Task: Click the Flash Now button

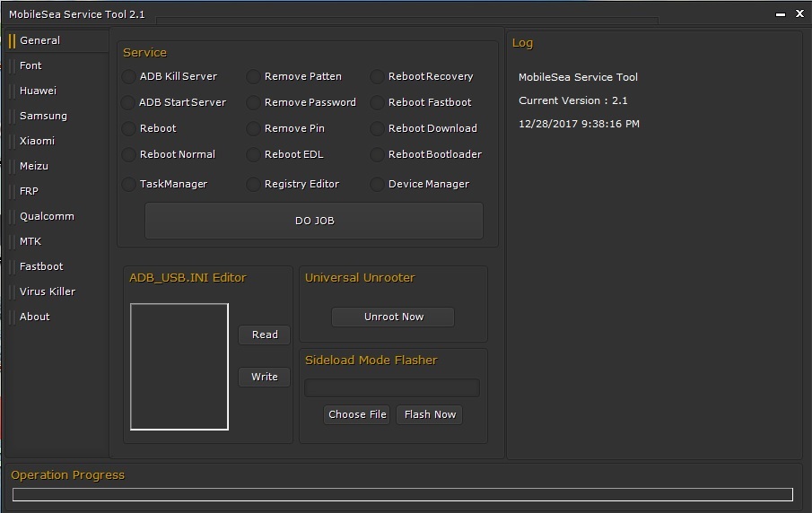Action: coord(429,414)
